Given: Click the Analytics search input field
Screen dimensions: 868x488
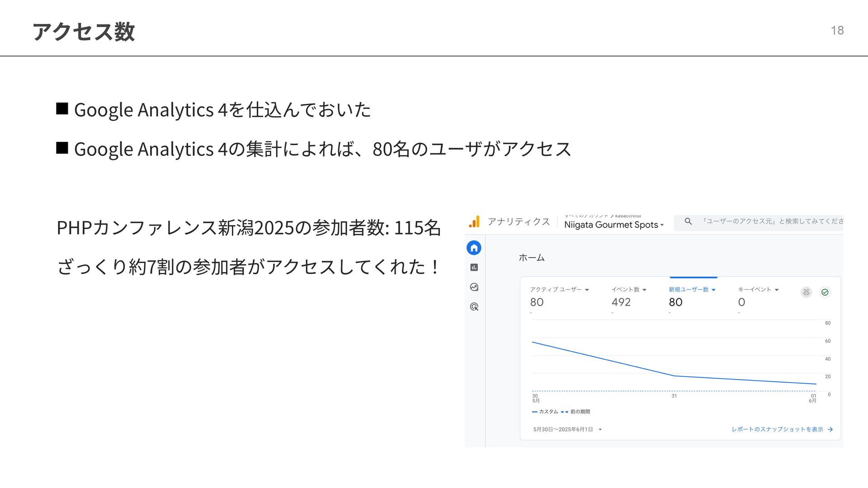Looking at the screenshot, I should [758, 221].
